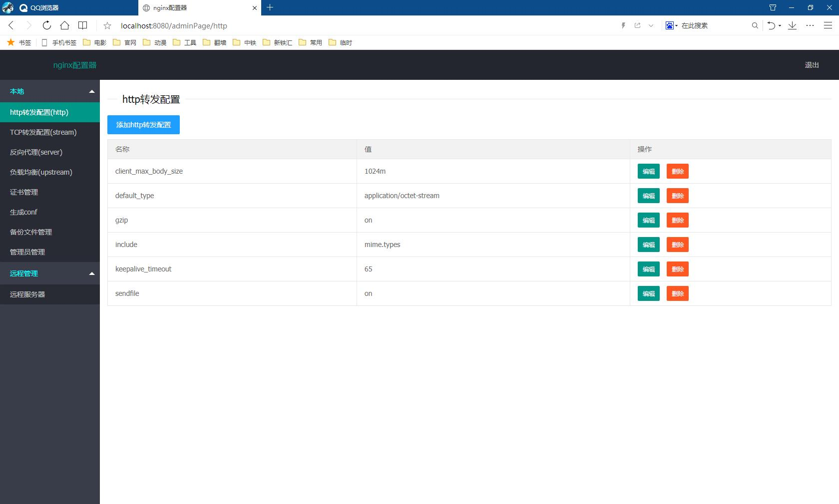Delete the default_type row
This screenshot has height=504, width=839.
677,196
